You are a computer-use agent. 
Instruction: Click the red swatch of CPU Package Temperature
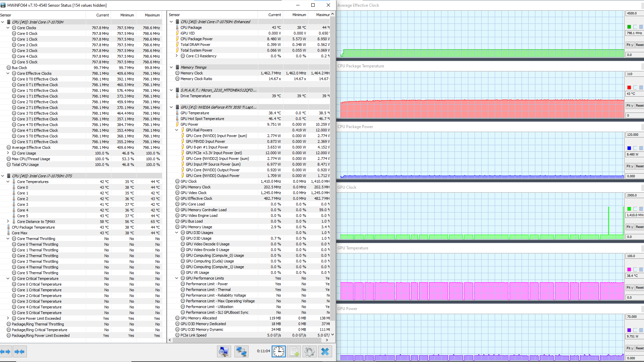[629, 87]
